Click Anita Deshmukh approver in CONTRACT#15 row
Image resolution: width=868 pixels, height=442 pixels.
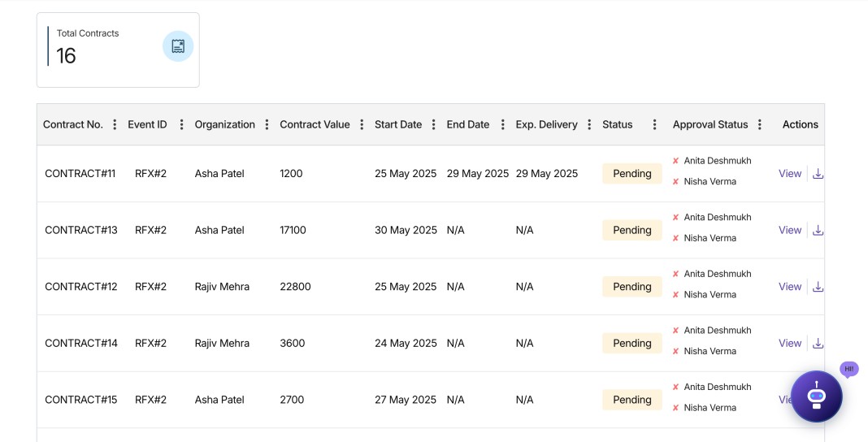[x=718, y=386]
